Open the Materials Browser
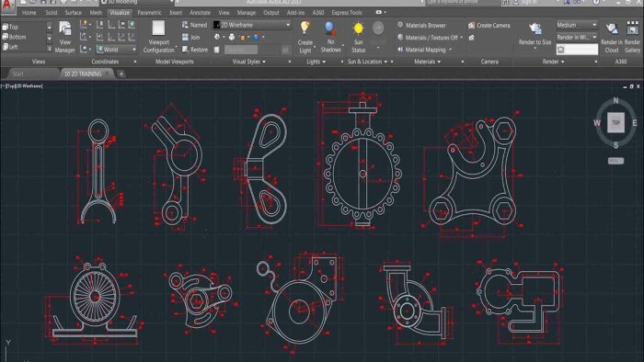The width and height of the screenshot is (644, 362). 421,25
